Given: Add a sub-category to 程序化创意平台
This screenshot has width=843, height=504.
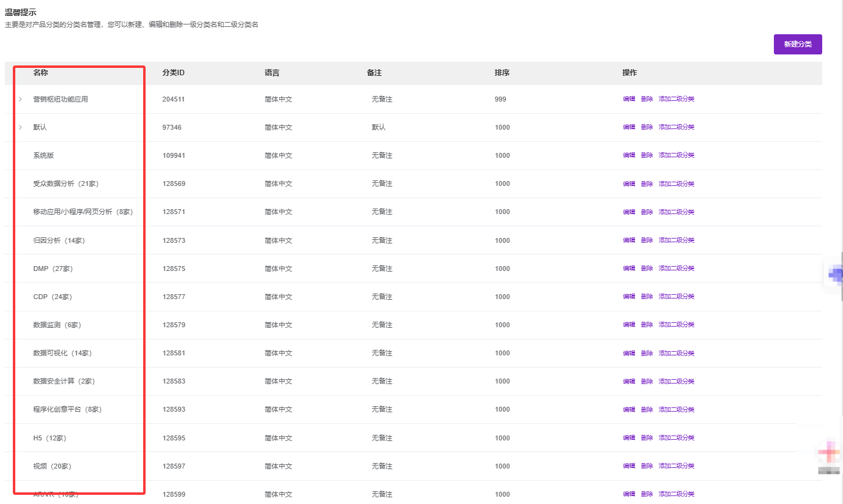Looking at the screenshot, I should [676, 409].
